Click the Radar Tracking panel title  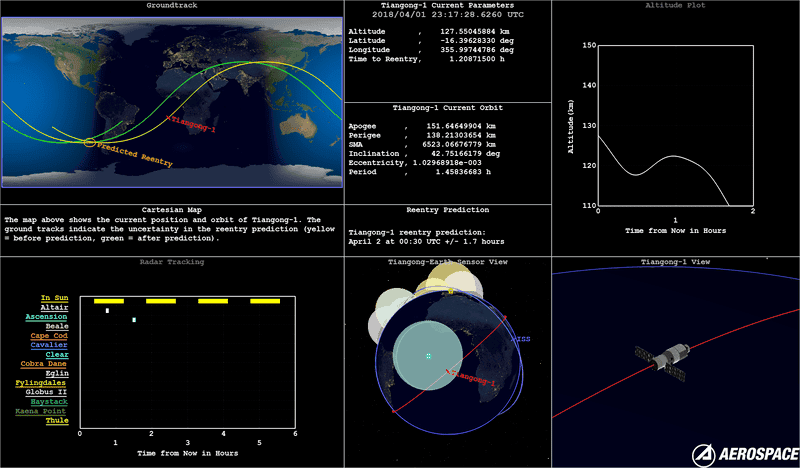[172, 262]
